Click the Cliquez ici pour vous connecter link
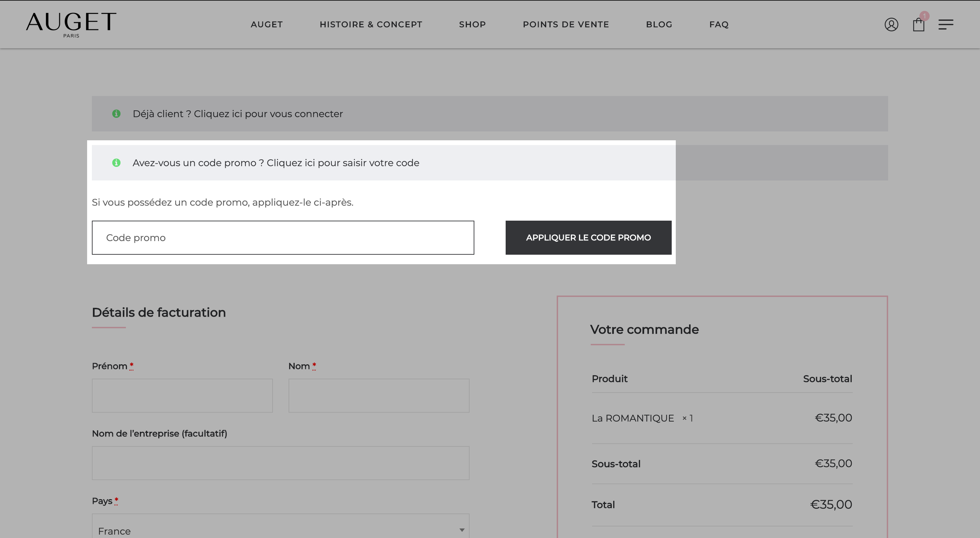The width and height of the screenshot is (980, 538). (268, 114)
